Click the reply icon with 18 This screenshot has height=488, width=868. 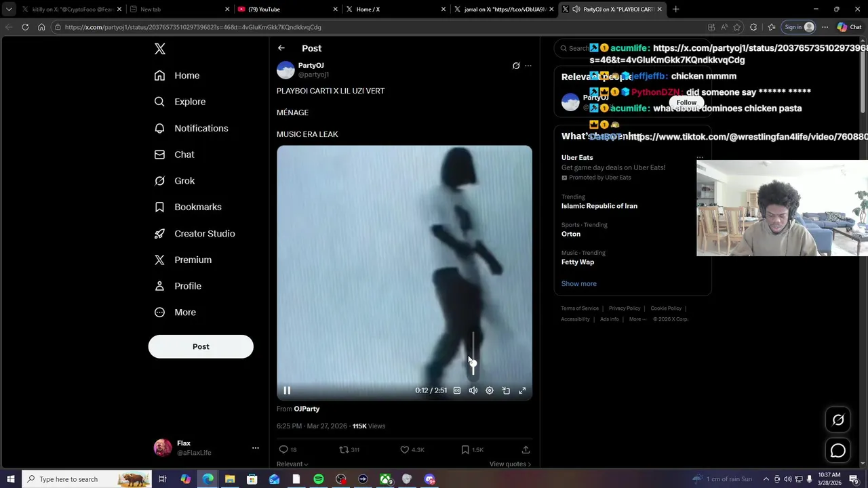point(288,449)
